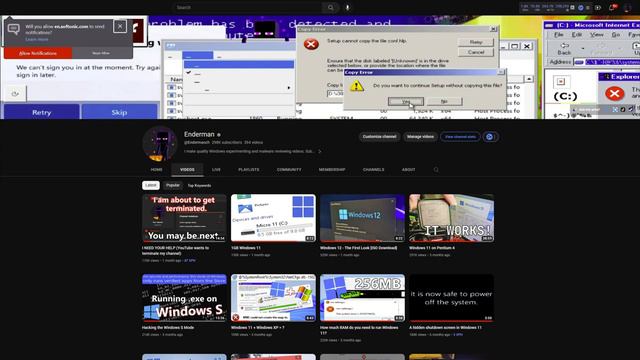
Task: Click 'How much RAM do you need' title
Action: click(x=359, y=330)
